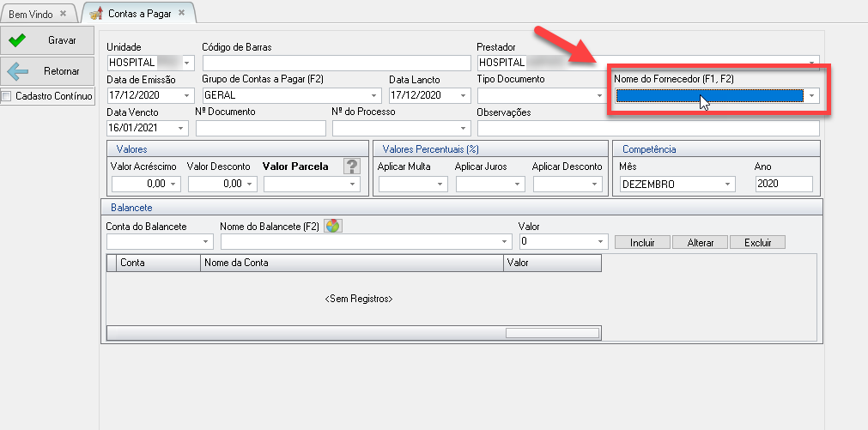Expand the Tipo Documento dropdown
The image size is (868, 430).
pos(599,95)
